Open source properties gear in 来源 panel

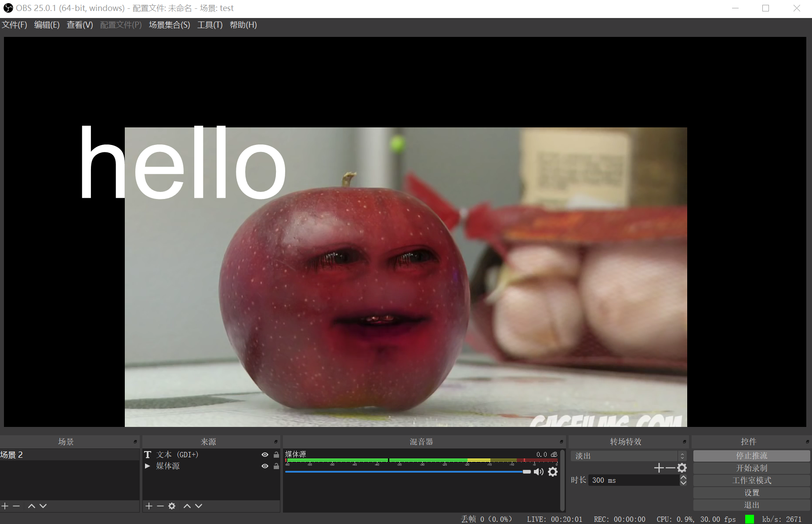click(x=172, y=506)
